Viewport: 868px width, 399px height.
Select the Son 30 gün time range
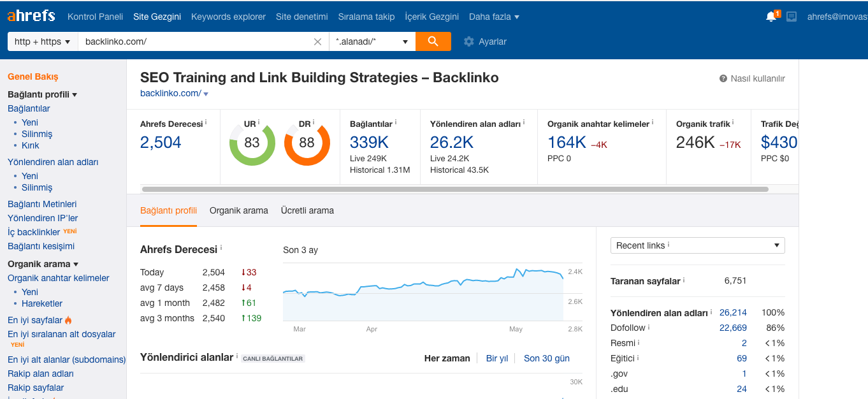coord(547,358)
